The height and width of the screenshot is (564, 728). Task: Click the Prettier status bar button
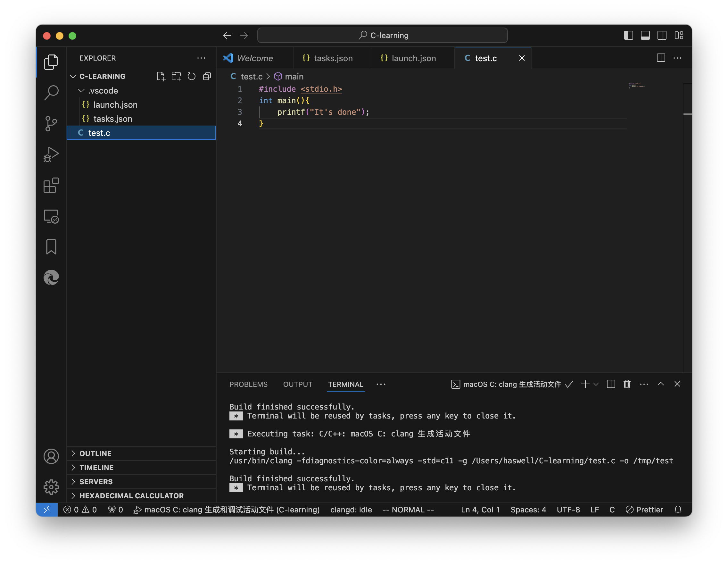(x=644, y=510)
